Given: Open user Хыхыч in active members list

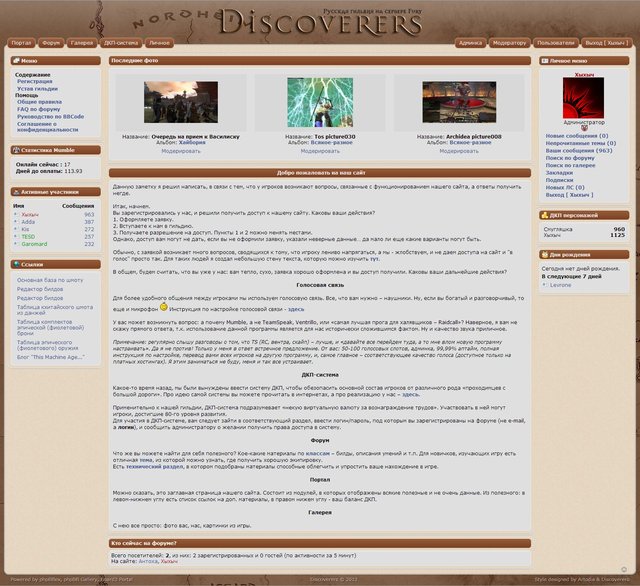Looking at the screenshot, I should 30,215.
